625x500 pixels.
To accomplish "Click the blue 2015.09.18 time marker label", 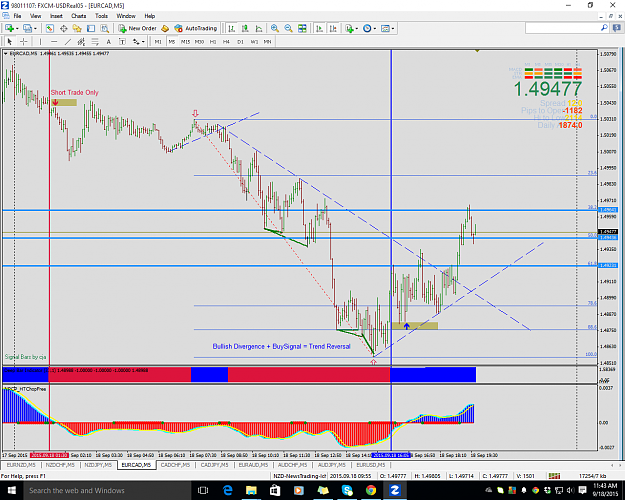I will point(391,455).
